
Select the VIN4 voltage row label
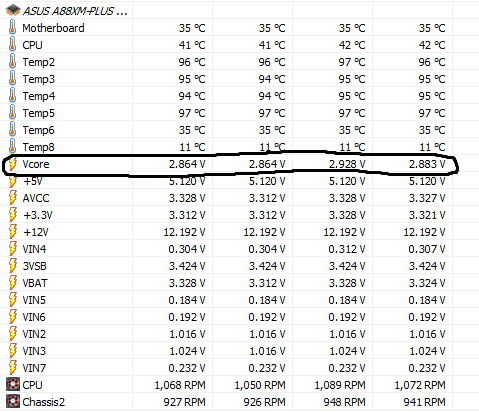pos(34,249)
